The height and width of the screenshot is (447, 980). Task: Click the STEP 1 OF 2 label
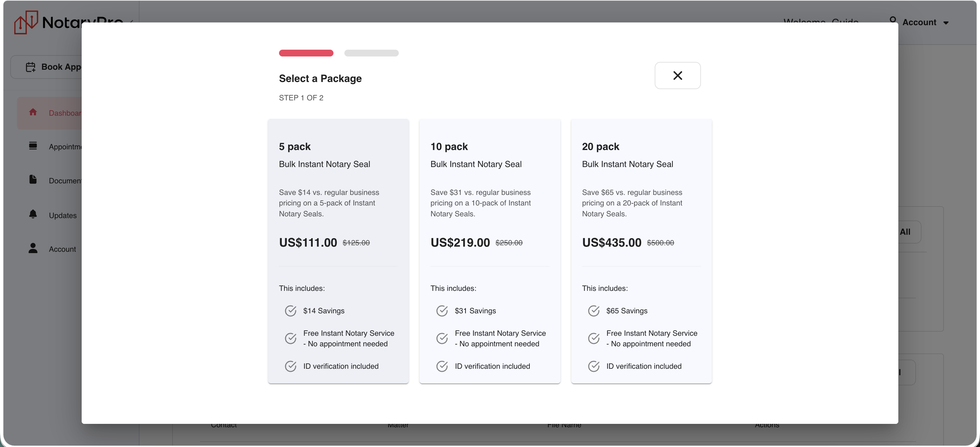click(301, 98)
